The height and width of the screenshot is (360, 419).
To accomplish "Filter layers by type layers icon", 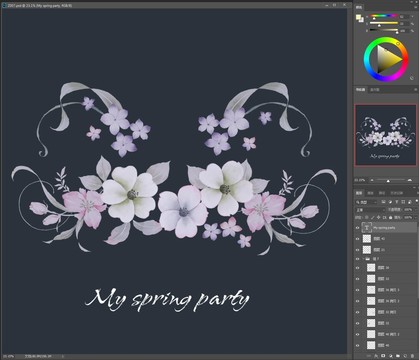I will pyautogui.click(x=397, y=202).
